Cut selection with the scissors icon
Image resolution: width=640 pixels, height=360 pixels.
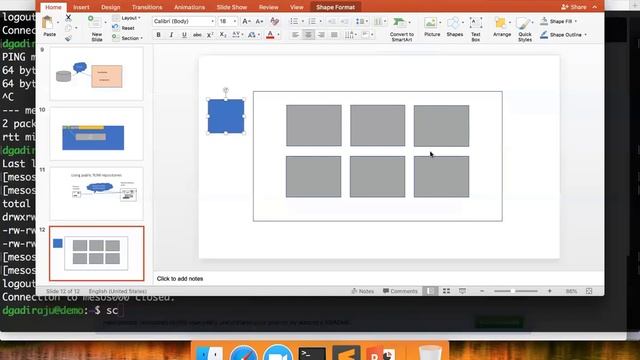[x=68, y=18]
